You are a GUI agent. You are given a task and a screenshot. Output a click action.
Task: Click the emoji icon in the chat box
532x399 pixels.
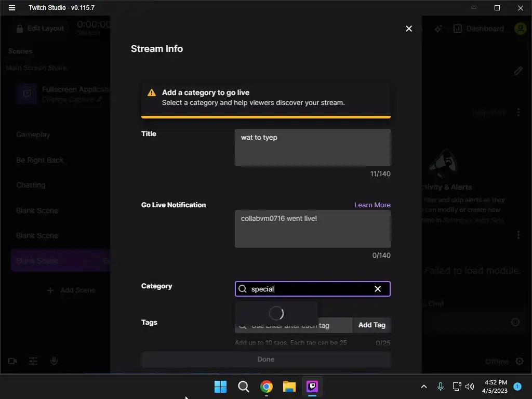click(515, 322)
